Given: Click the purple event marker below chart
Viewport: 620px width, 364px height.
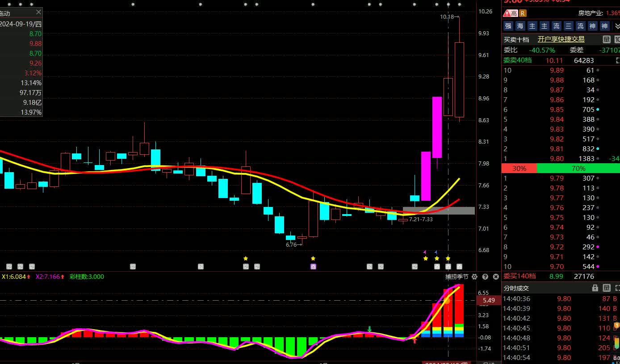Looking at the screenshot, I should 313,267.
